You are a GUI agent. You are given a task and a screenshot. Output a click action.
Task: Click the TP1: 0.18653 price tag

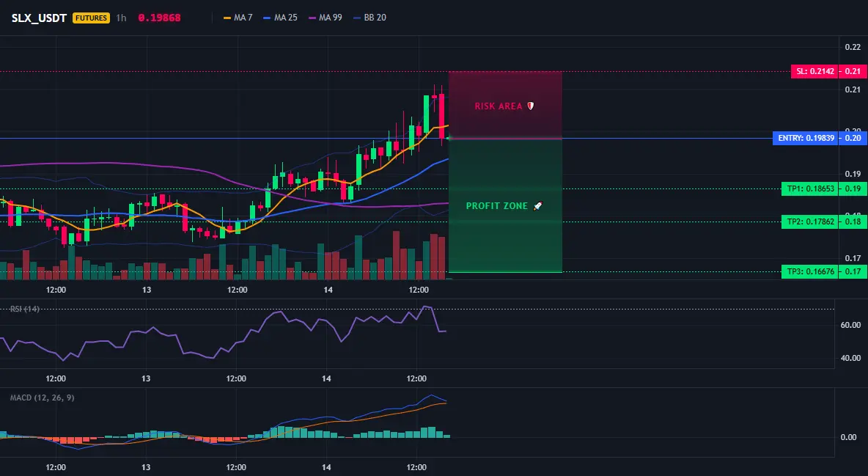pos(810,188)
